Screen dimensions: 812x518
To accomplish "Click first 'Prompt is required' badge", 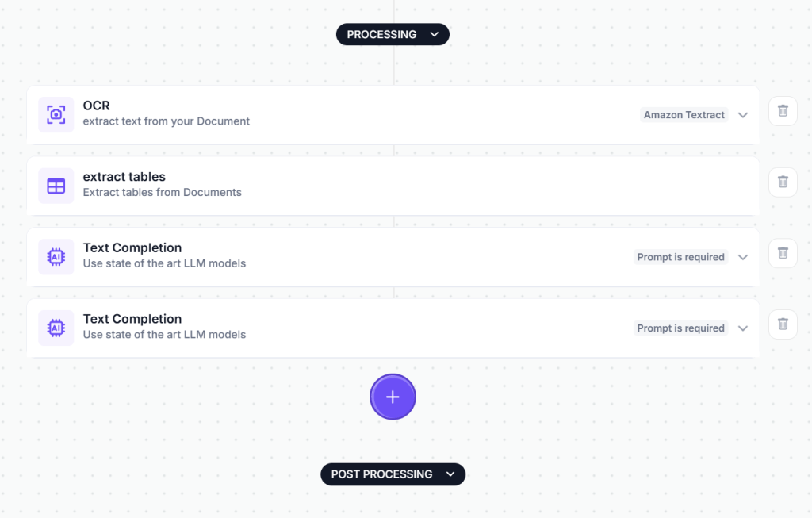I will tap(680, 257).
